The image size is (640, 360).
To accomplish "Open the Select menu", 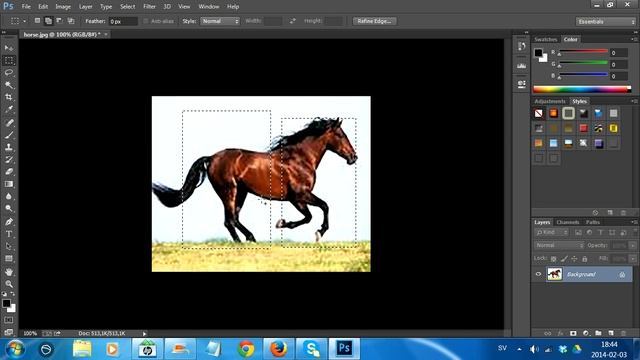I will point(127,7).
